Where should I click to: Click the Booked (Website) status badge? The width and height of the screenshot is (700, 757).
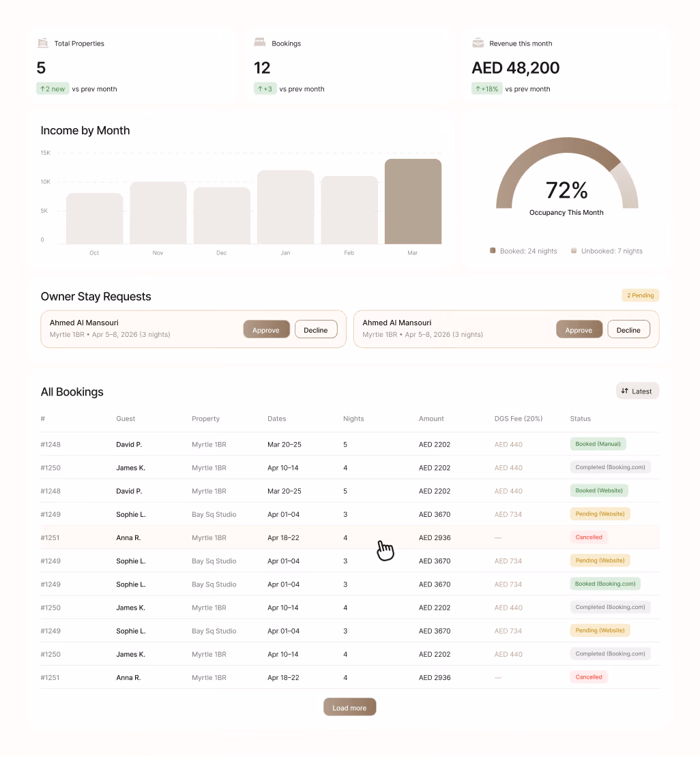[599, 490]
